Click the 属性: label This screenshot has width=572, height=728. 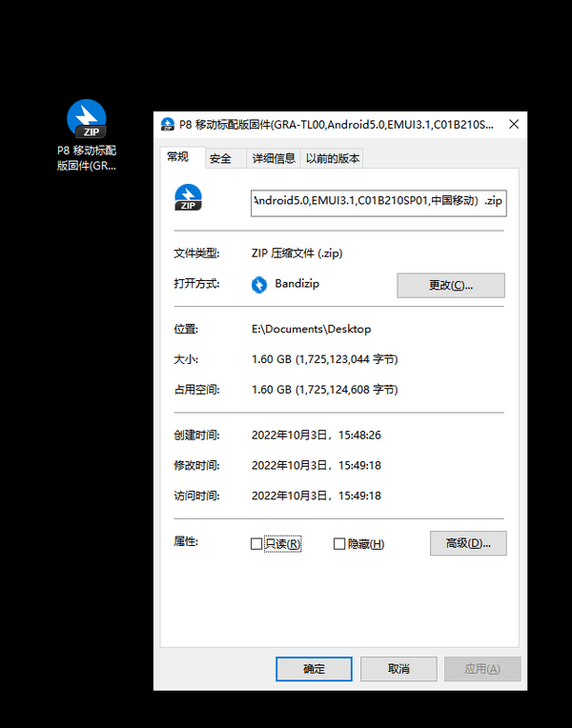[186, 541]
